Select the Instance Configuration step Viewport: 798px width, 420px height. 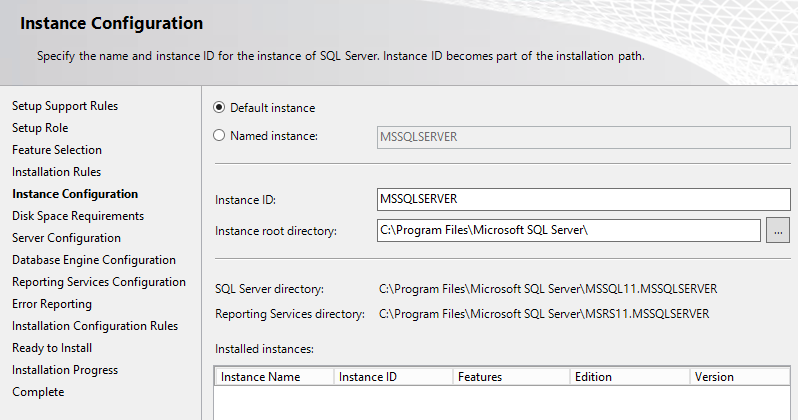[x=75, y=194]
